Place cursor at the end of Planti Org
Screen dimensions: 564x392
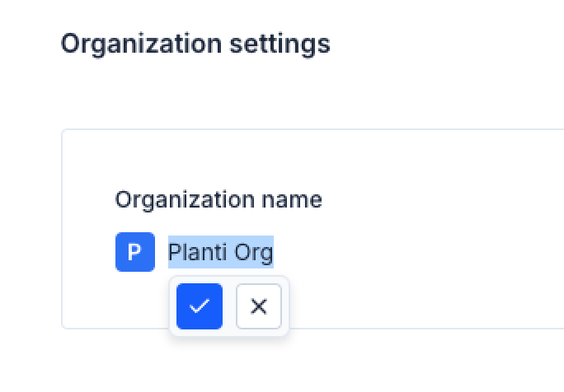click(273, 252)
